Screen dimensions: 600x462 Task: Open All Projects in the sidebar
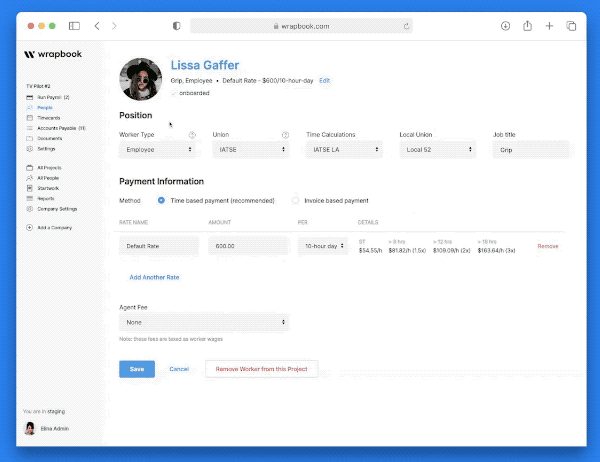(x=49, y=168)
